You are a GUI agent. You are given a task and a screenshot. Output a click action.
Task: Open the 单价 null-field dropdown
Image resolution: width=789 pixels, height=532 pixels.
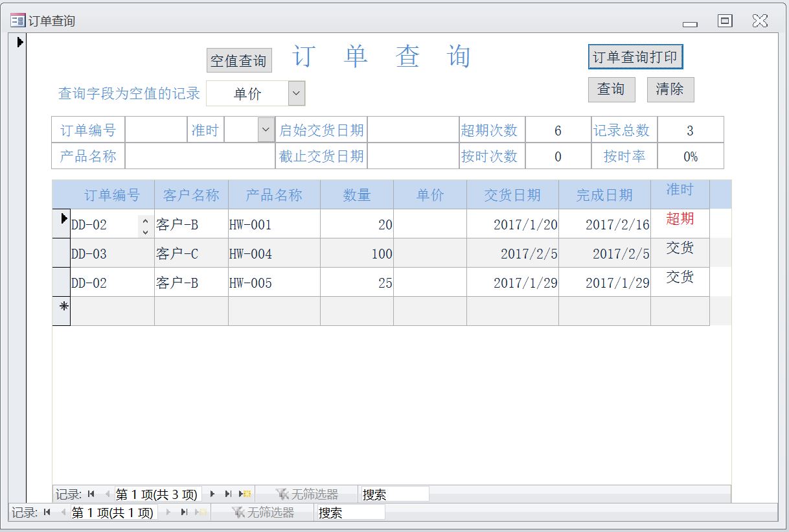pyautogui.click(x=296, y=93)
